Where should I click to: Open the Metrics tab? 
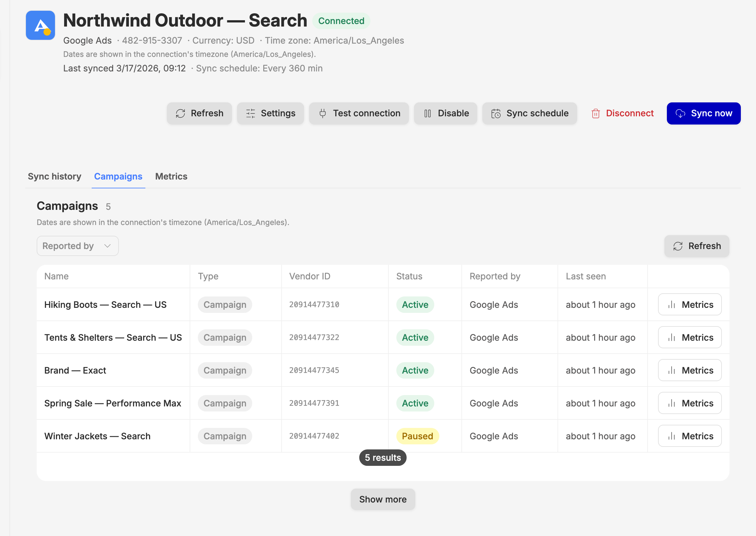pyautogui.click(x=171, y=177)
